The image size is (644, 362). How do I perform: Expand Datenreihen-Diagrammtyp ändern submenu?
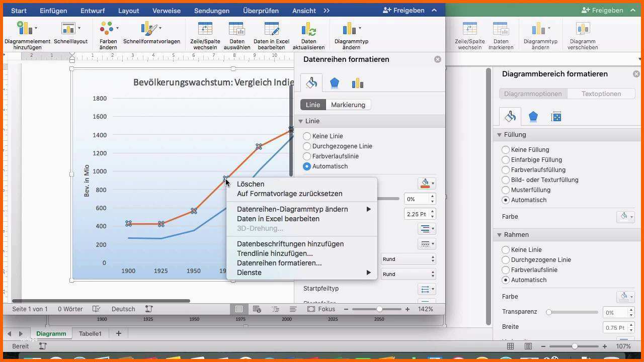coord(368,209)
